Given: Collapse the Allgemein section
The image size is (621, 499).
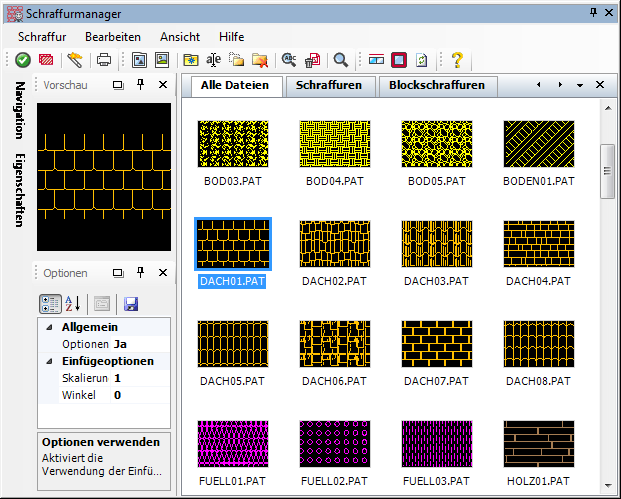Looking at the screenshot, I should click(48, 327).
